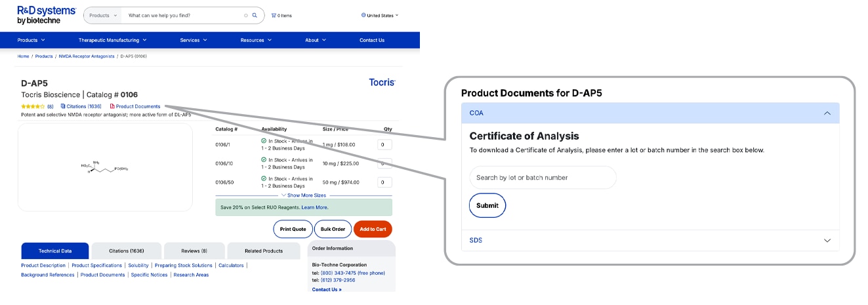This screenshot has width=868, height=305.
Task: Expand the Therapeutic Manufacturing menu
Action: coord(113,40)
